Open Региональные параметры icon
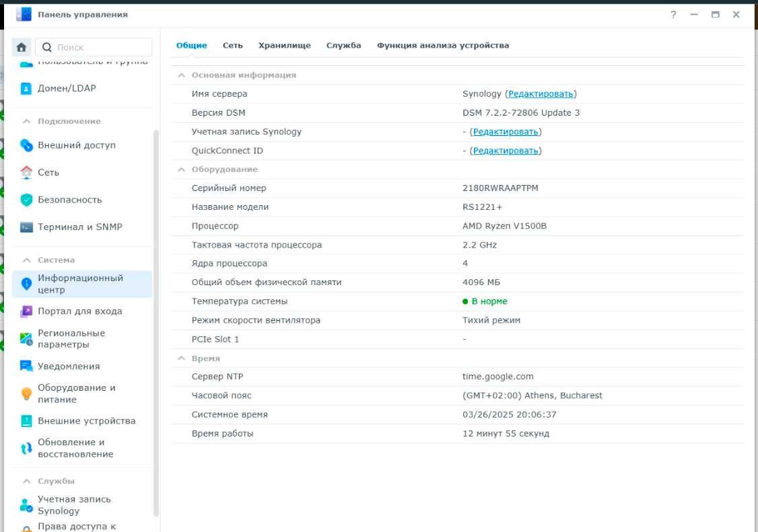758x532 pixels. 26,339
